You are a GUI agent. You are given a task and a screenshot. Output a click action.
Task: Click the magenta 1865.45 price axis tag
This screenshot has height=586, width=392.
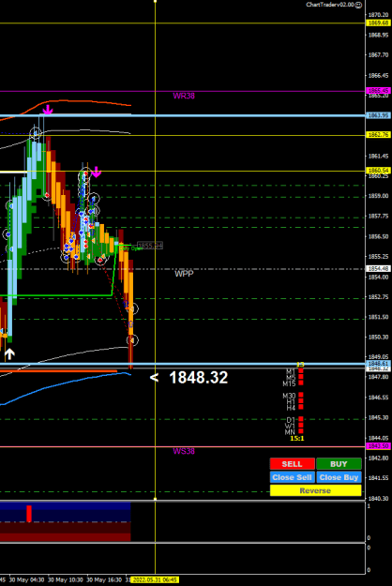[x=379, y=90]
